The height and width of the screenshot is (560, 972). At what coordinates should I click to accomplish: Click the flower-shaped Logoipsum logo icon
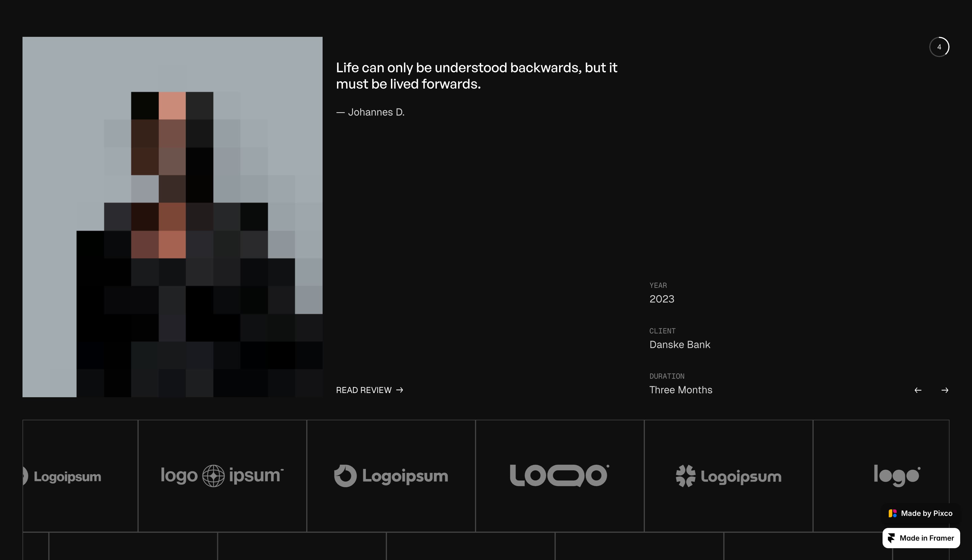[x=686, y=476]
